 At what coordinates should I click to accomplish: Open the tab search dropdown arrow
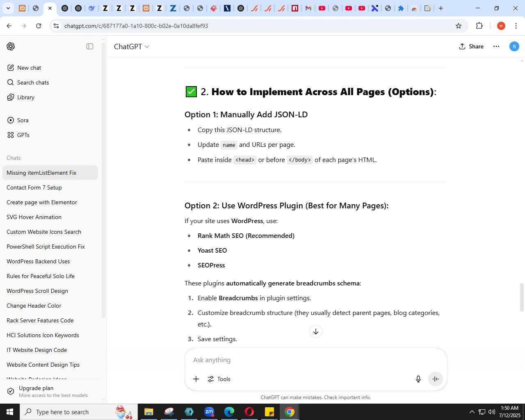point(8,8)
